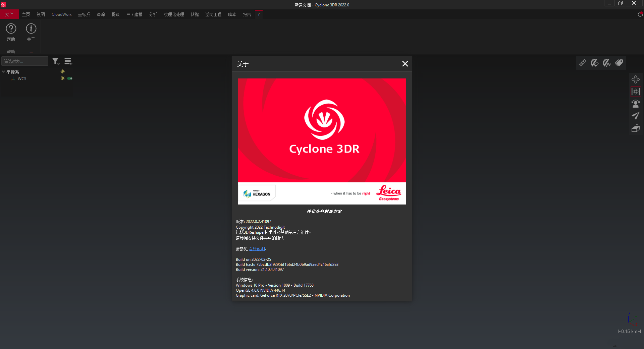The height and width of the screenshot is (349, 644).
Task: Switch to the 逆向工程 tab
Action: 213,14
